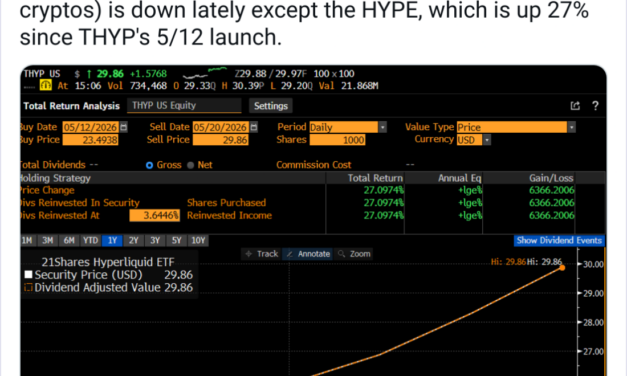Click the Buy Price field 23.4938

tap(90, 140)
